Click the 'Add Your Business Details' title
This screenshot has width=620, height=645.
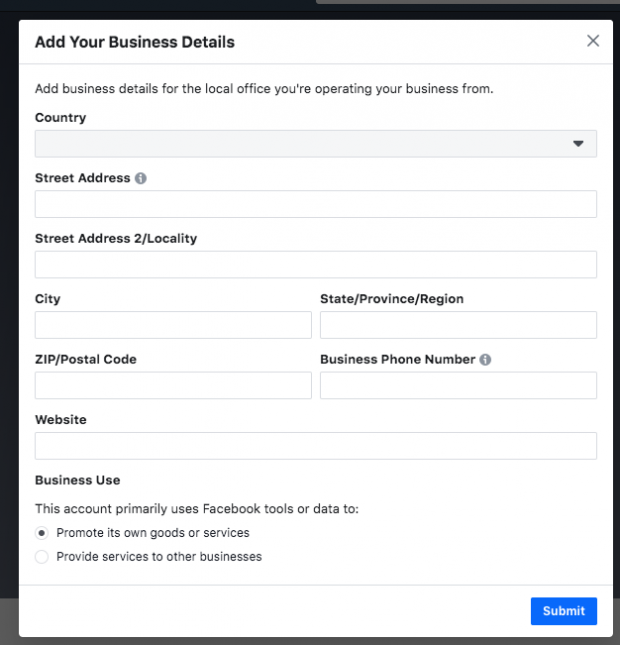[x=135, y=42]
